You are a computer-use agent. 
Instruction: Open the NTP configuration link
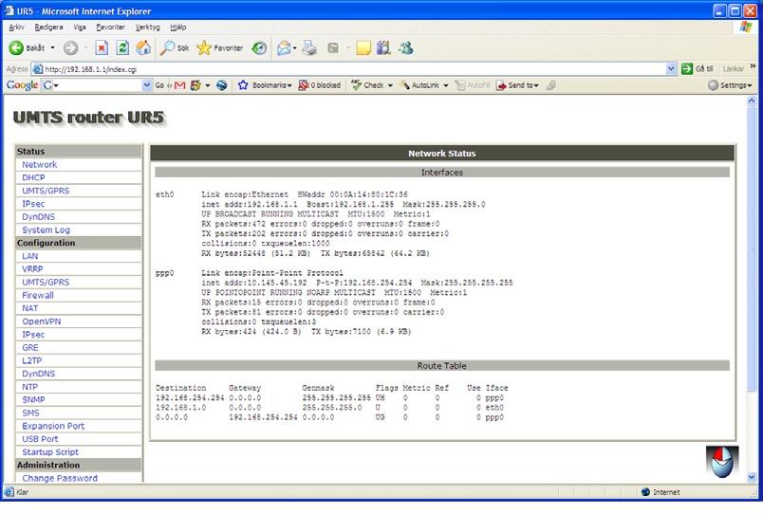click(x=29, y=387)
